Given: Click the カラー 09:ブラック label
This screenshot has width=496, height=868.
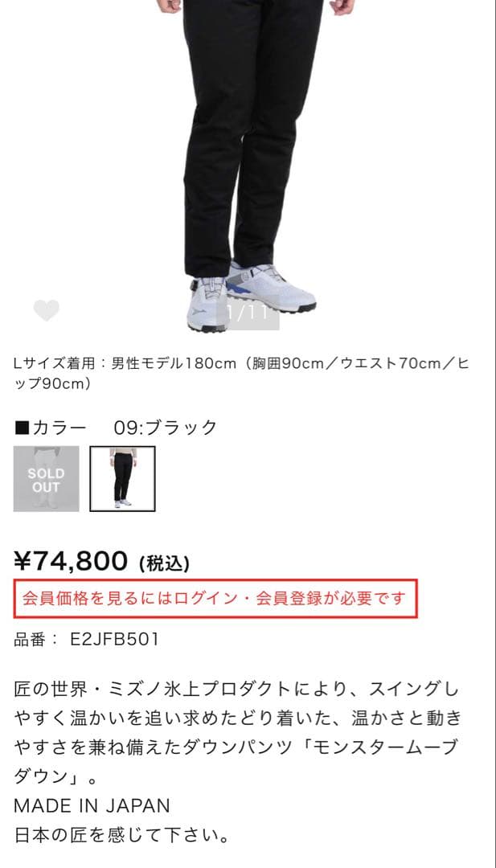Looking at the screenshot, I should point(116,428).
